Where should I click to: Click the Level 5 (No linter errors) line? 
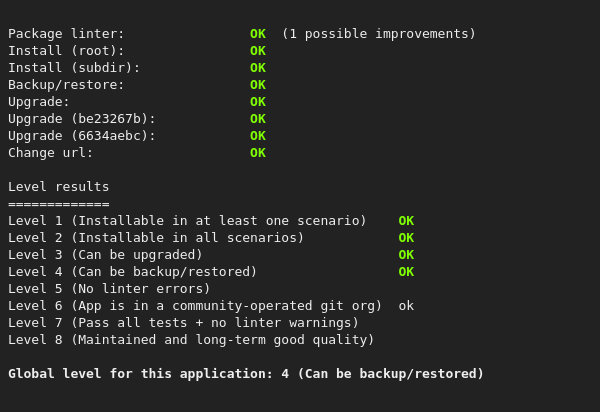pos(109,289)
